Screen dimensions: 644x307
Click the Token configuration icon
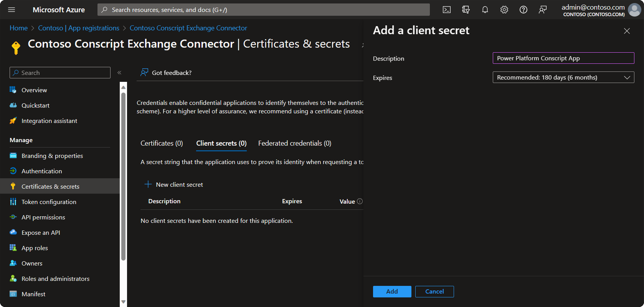[x=13, y=202]
